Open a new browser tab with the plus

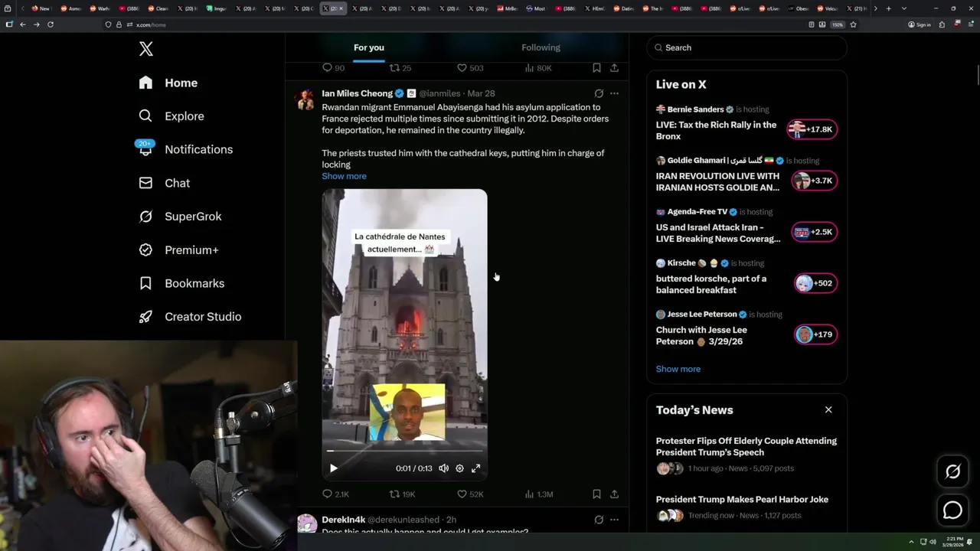(888, 8)
